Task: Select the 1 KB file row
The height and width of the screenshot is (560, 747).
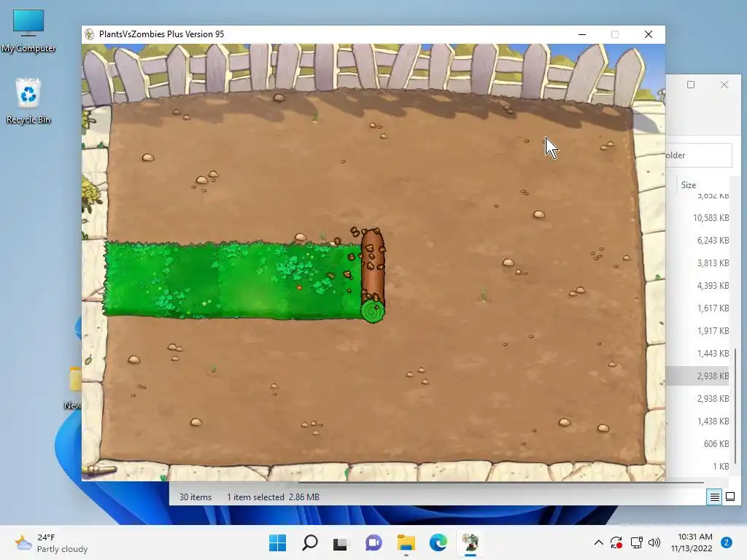Action: tap(697, 467)
